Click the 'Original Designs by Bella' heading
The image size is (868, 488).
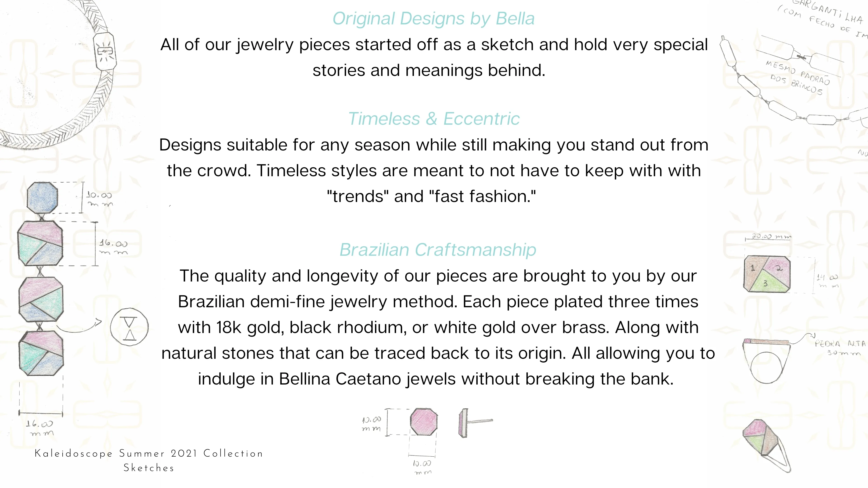433,19
